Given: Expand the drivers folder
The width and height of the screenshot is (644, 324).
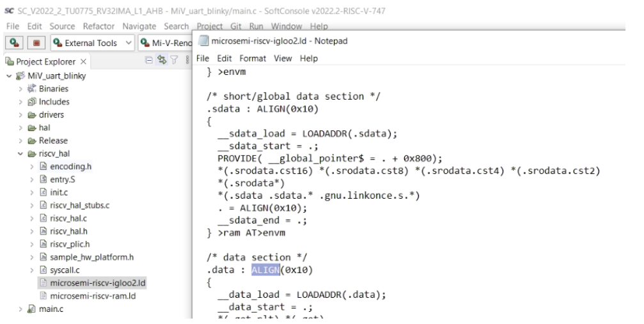Looking at the screenshot, I should [20, 115].
